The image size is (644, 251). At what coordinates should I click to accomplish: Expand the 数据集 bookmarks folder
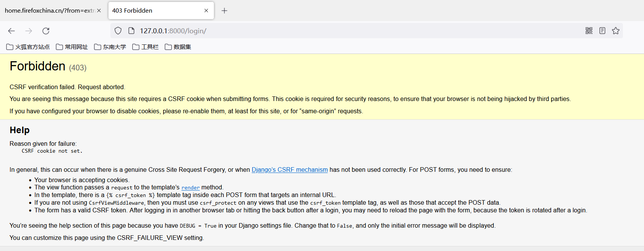178,47
